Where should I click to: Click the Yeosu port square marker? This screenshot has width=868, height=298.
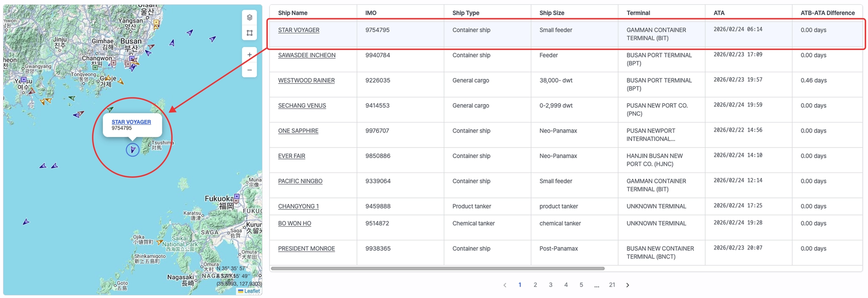pyautogui.click(x=24, y=80)
